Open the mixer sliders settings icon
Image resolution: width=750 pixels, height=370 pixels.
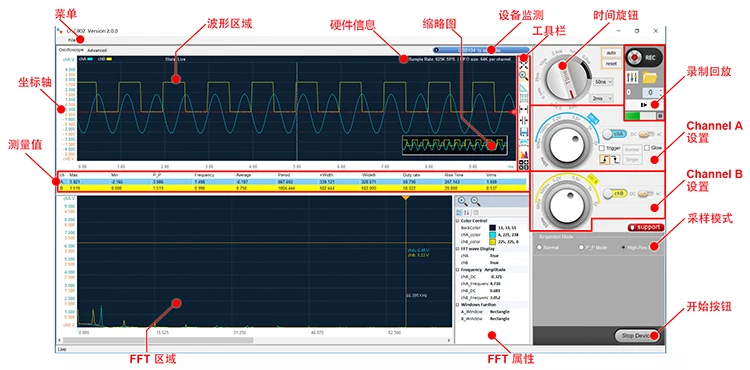(633, 77)
